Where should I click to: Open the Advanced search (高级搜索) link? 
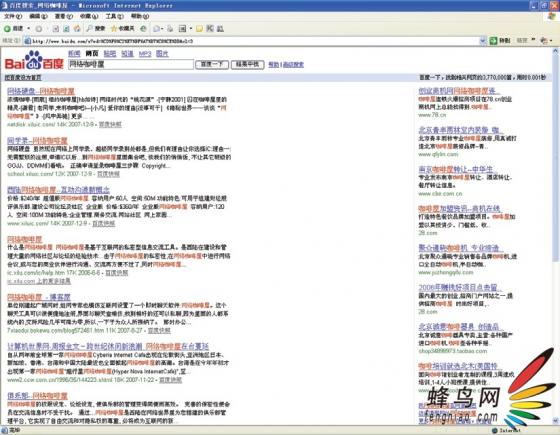click(293, 65)
